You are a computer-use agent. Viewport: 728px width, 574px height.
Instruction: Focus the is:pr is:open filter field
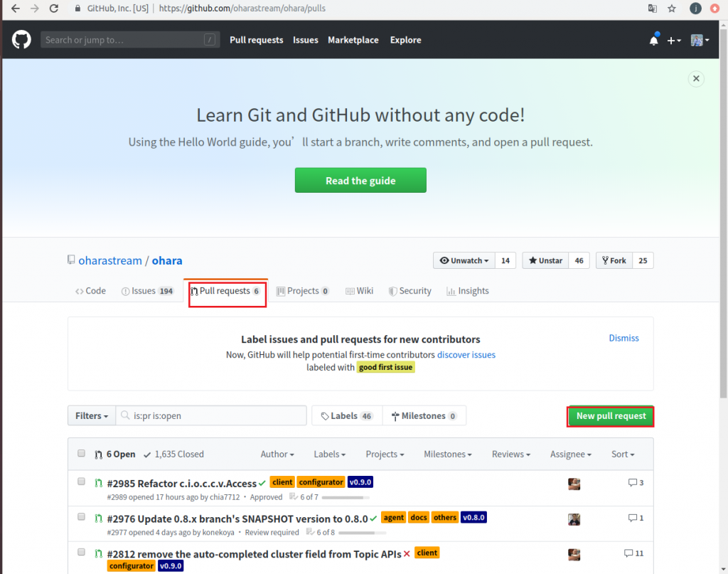[211, 415]
